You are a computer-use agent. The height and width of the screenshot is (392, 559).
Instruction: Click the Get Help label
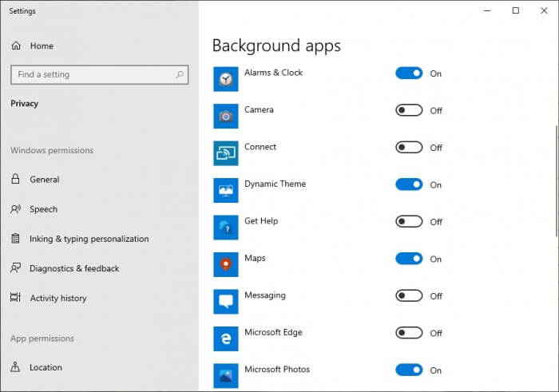point(261,221)
